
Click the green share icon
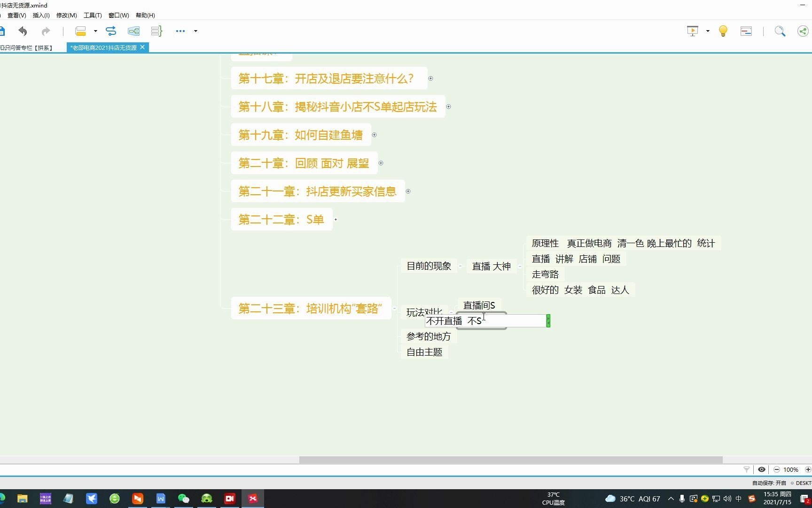803,31
